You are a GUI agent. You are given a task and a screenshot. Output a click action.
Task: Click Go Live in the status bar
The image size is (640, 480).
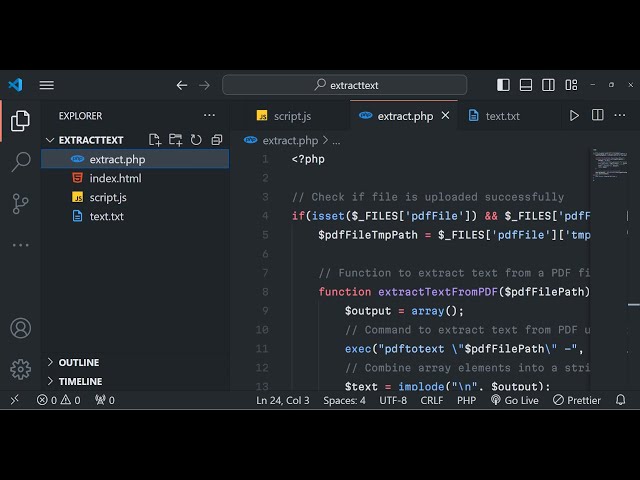click(x=514, y=400)
